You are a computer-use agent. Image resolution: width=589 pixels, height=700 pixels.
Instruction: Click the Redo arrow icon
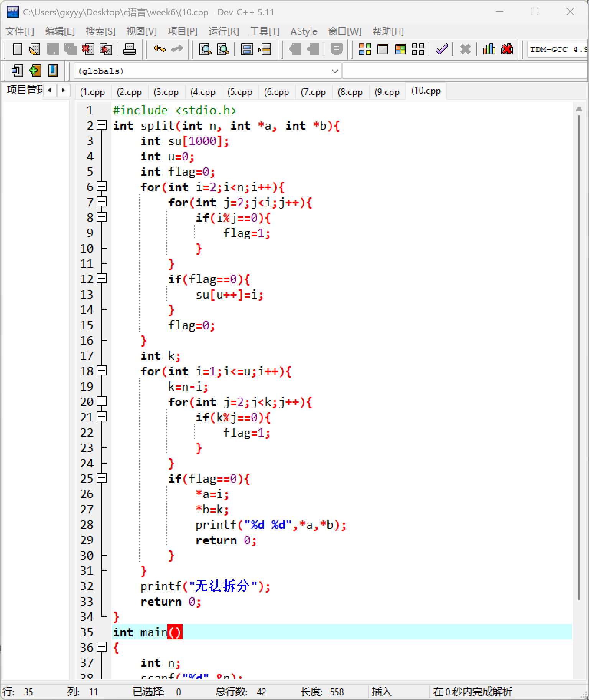177,49
